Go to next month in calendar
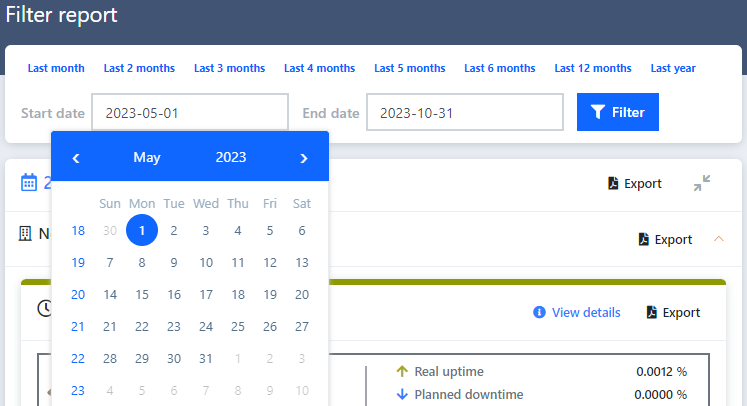Screen dimensions: 747x406 coord(304,158)
